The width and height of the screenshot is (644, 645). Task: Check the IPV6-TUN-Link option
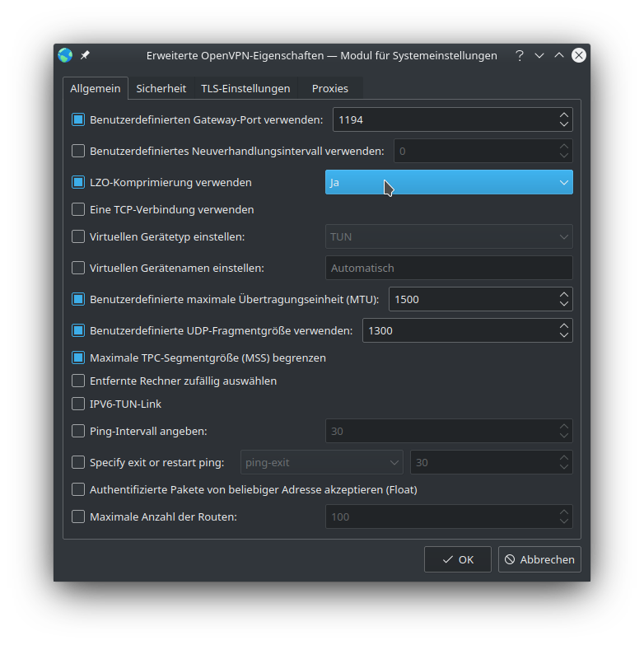(78, 404)
